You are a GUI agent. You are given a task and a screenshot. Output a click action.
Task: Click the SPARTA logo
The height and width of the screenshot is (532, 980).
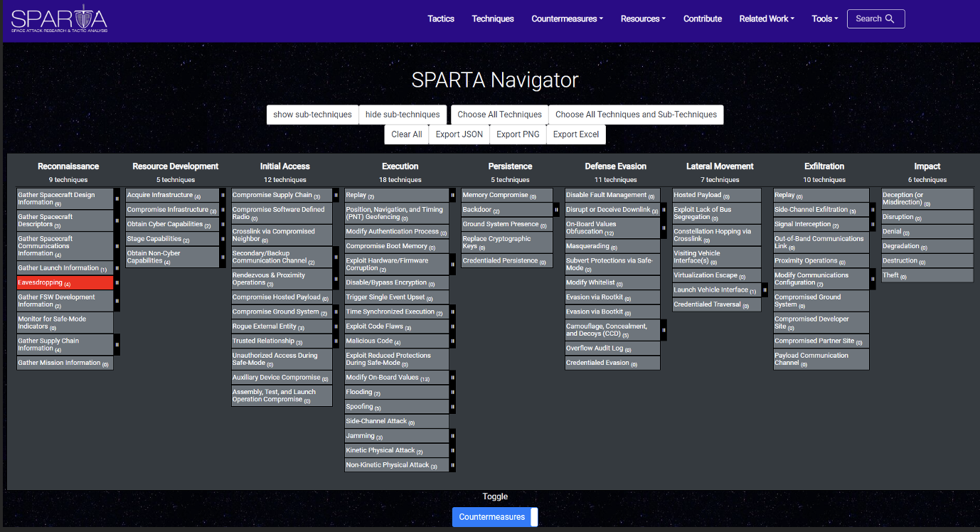tap(60, 18)
